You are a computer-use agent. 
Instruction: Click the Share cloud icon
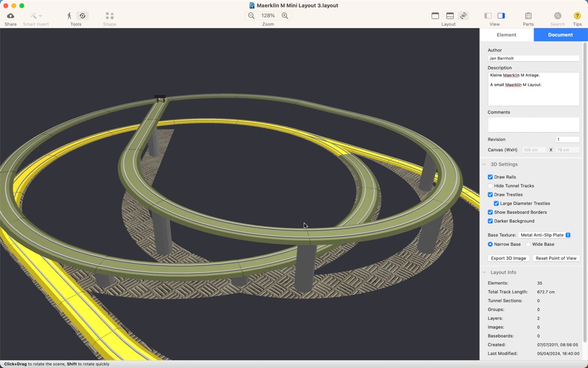pyautogui.click(x=11, y=15)
